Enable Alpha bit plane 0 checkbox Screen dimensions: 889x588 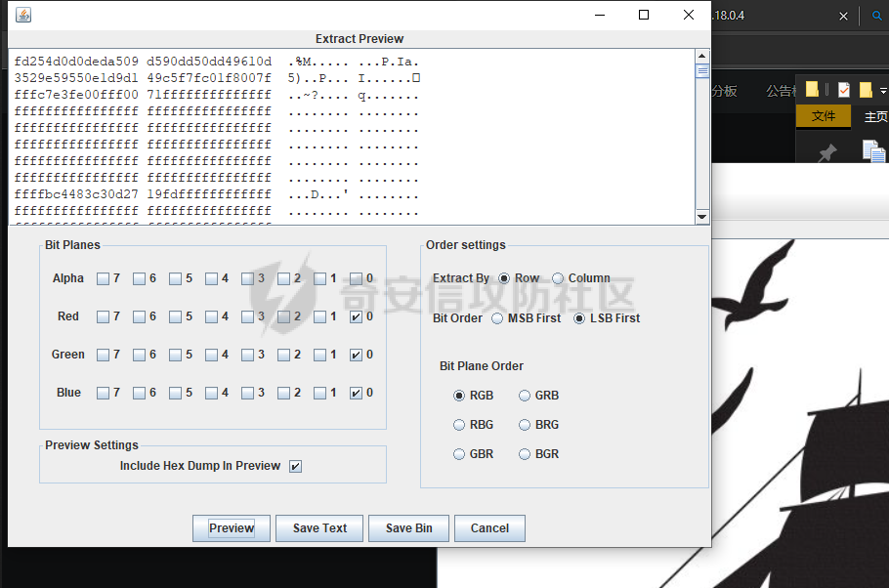[356, 278]
